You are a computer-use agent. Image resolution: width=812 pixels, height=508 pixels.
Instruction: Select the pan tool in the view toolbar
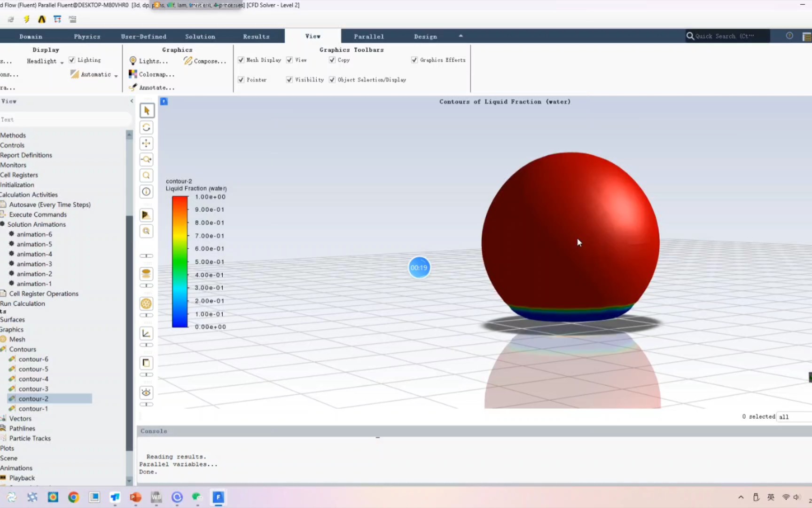(146, 143)
